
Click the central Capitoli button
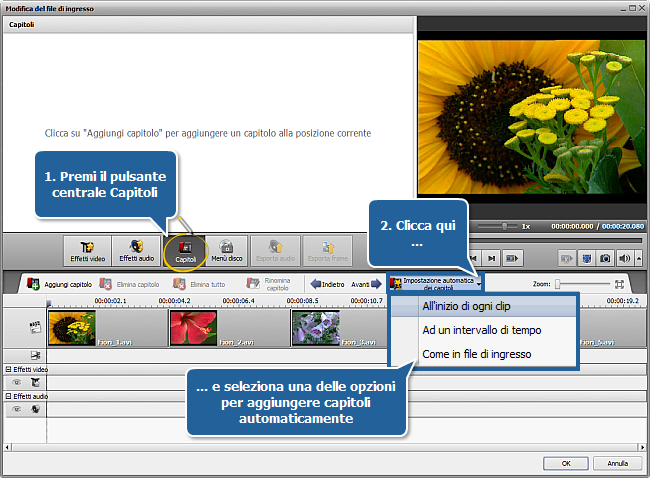coord(185,251)
